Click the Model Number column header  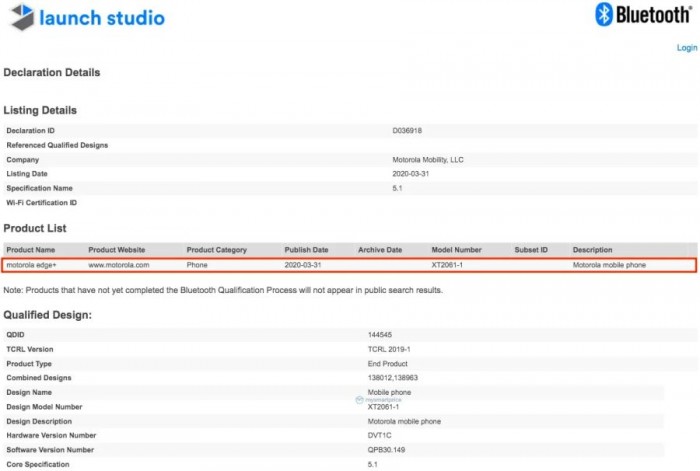[456, 250]
